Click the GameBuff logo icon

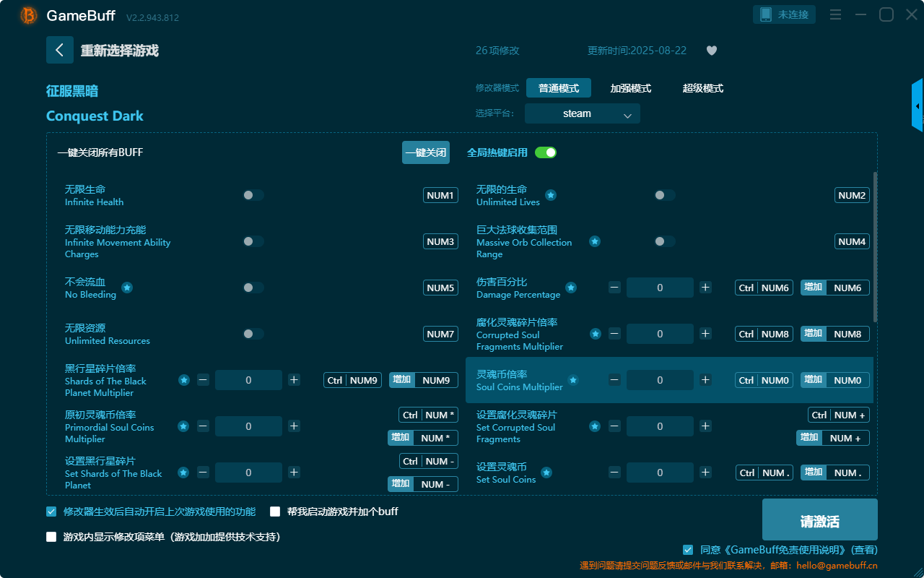tap(29, 15)
